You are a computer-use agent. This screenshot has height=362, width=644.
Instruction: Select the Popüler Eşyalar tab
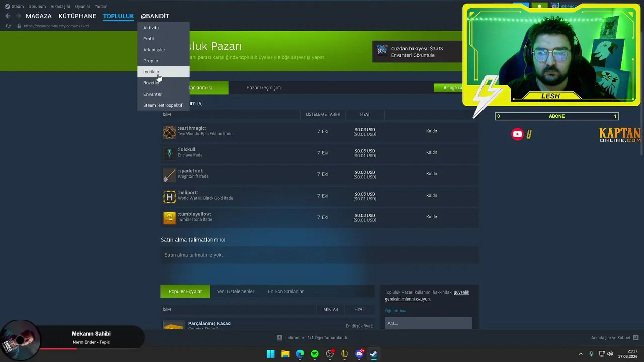(x=185, y=291)
